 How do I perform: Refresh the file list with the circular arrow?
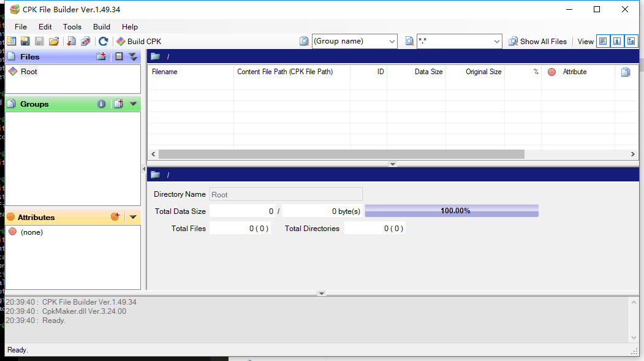click(x=103, y=41)
